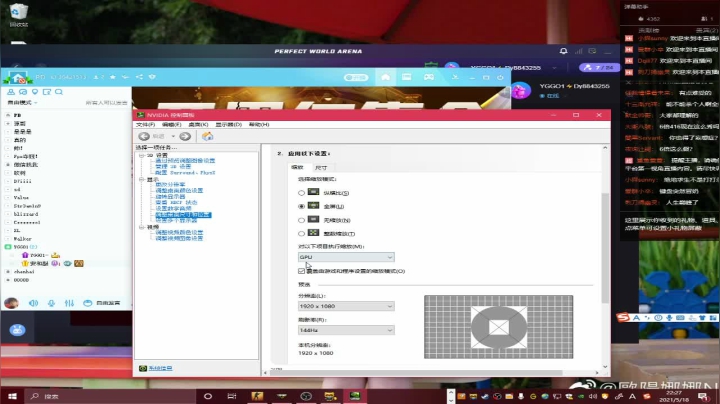The image size is (720, 404).
Task: Click the share icon in voice chat header
Action: click(x=139, y=77)
